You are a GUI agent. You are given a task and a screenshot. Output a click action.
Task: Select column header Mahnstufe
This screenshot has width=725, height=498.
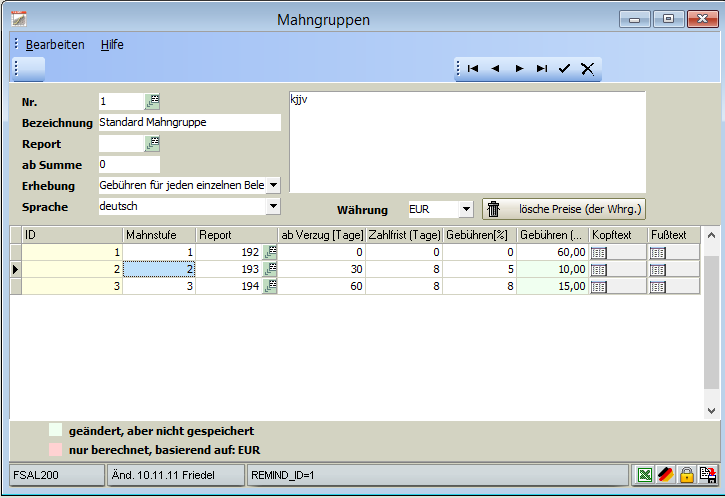click(x=159, y=235)
